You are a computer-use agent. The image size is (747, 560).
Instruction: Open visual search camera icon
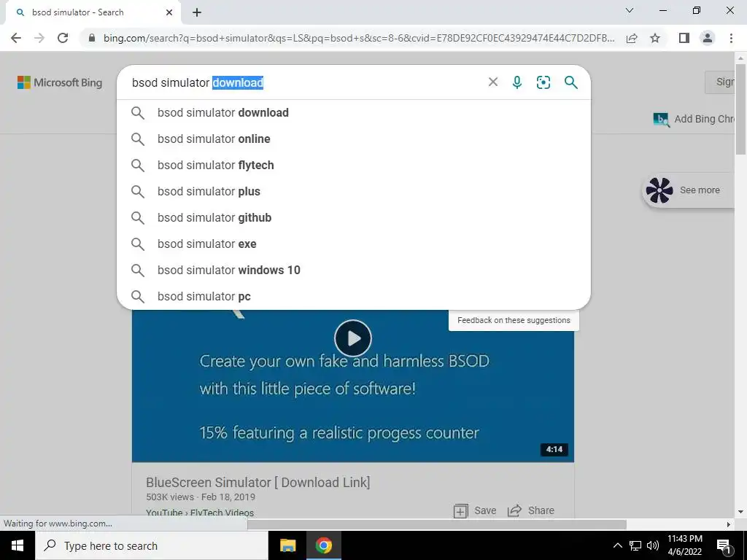pos(543,82)
